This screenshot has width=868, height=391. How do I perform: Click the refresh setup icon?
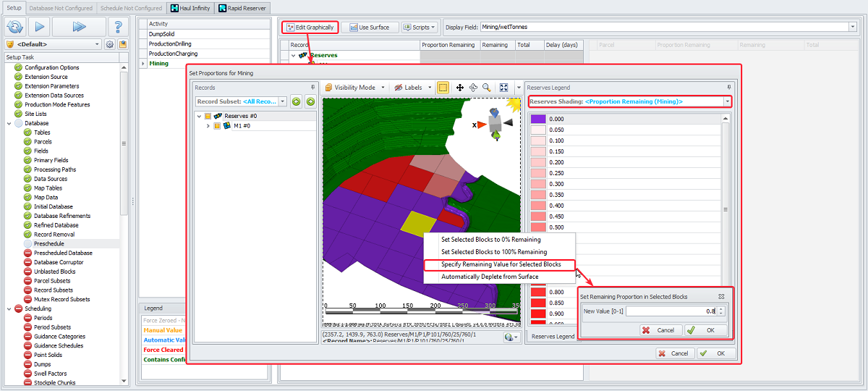tap(16, 27)
